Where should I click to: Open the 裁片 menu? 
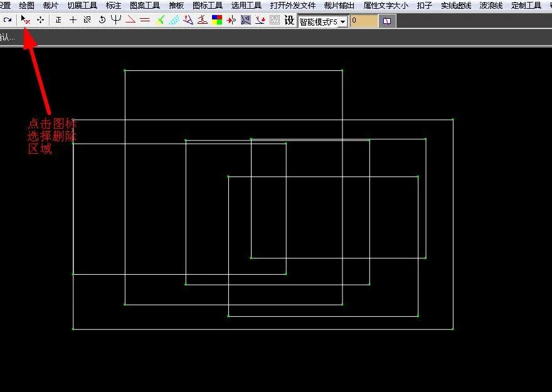(51, 5)
